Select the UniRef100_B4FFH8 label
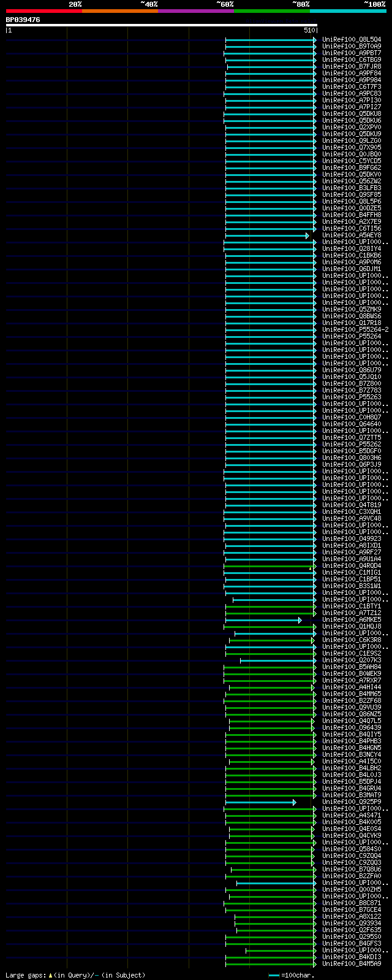Image resolution: width=392 pixels, height=980 pixels. click(x=352, y=215)
